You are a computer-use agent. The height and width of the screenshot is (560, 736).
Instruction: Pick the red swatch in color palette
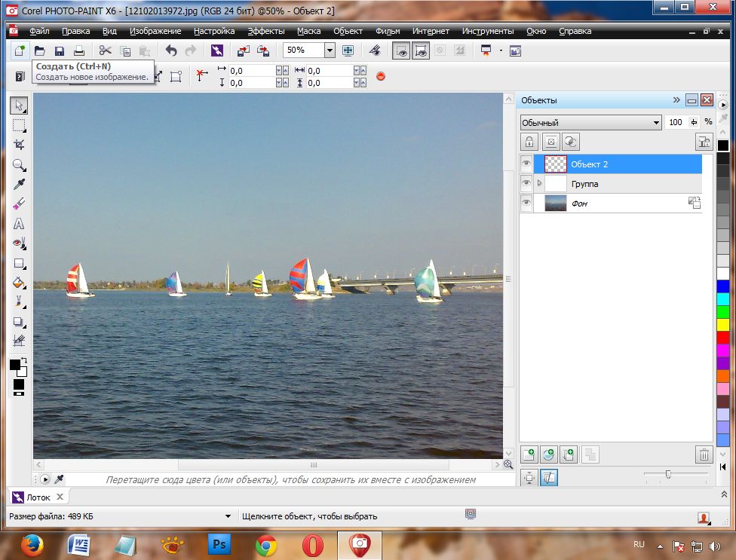coord(723,337)
